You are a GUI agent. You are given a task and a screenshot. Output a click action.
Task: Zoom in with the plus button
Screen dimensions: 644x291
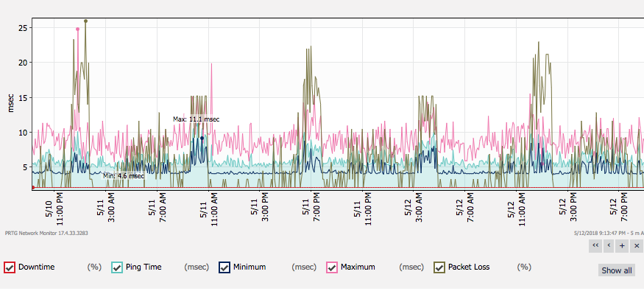(x=623, y=246)
